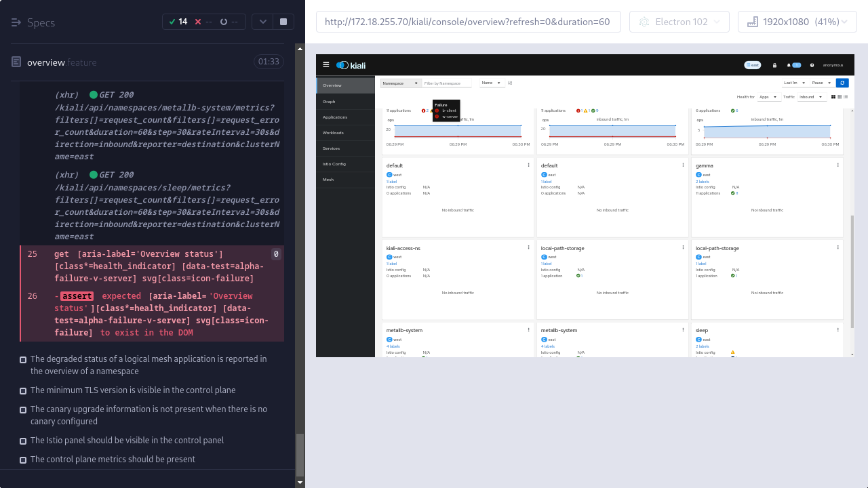Click the stop test run button
Viewport: 868px width, 488px height.
pyautogui.click(x=283, y=22)
